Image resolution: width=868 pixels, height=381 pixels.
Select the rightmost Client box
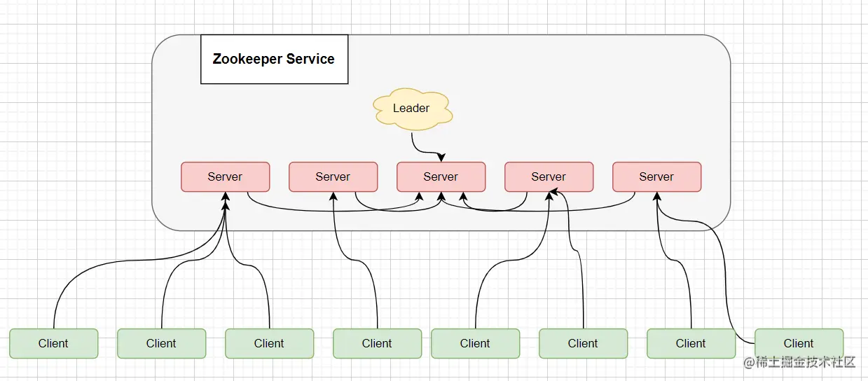pos(799,344)
